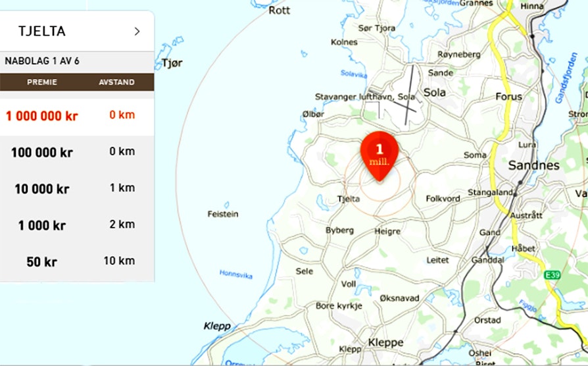
Task: Click the 1 km distance value
Action: click(x=122, y=188)
